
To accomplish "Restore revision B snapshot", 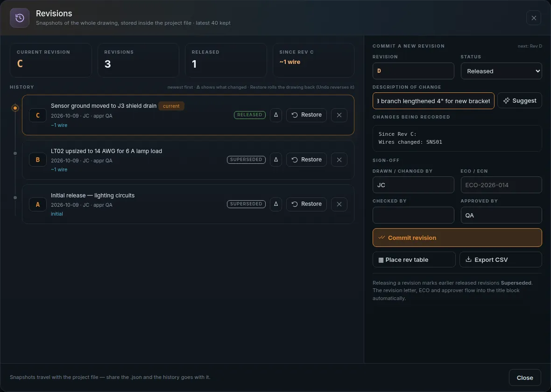I will pos(306,160).
